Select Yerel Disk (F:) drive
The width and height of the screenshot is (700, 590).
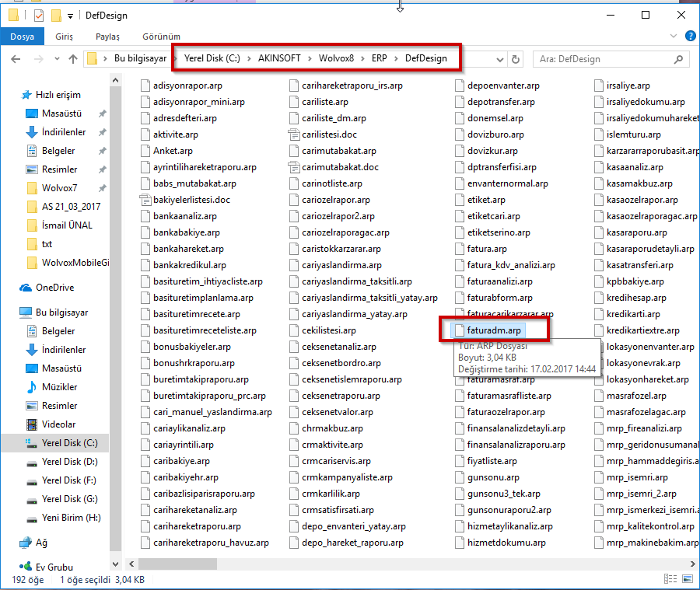68,480
